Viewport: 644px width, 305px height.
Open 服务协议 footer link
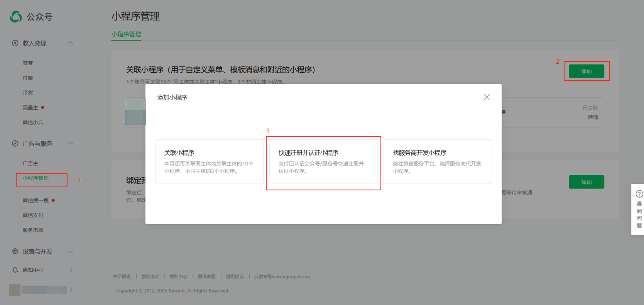click(150, 276)
